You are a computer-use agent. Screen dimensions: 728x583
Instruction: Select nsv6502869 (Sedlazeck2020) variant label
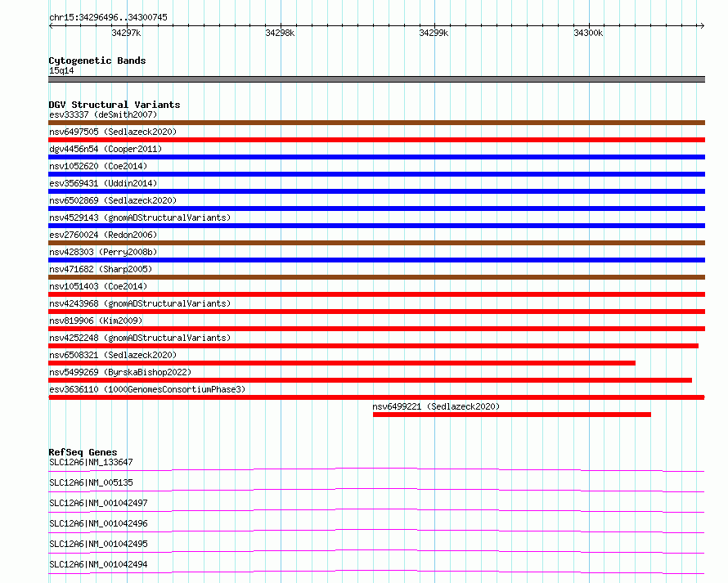click(113, 200)
